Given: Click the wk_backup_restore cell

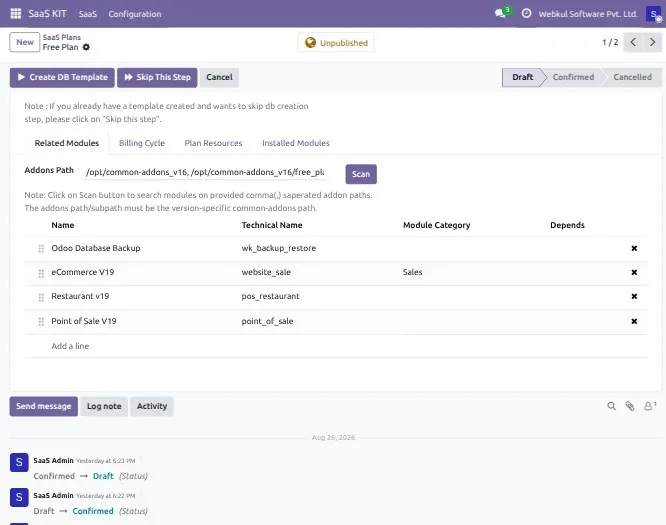Looking at the screenshot, I should 279,248.
